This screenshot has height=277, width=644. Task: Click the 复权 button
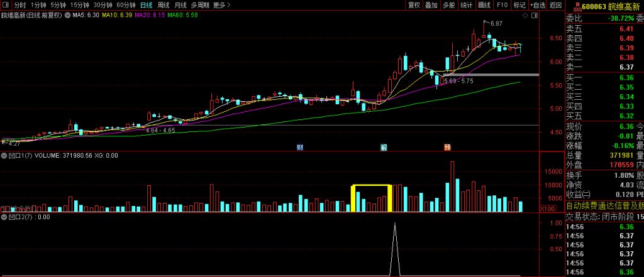pyautogui.click(x=413, y=5)
